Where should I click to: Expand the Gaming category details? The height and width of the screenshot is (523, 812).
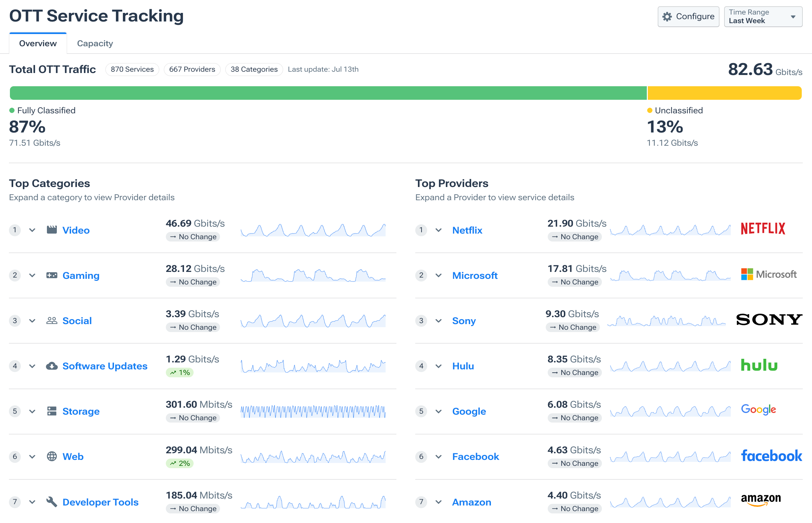[32, 275]
